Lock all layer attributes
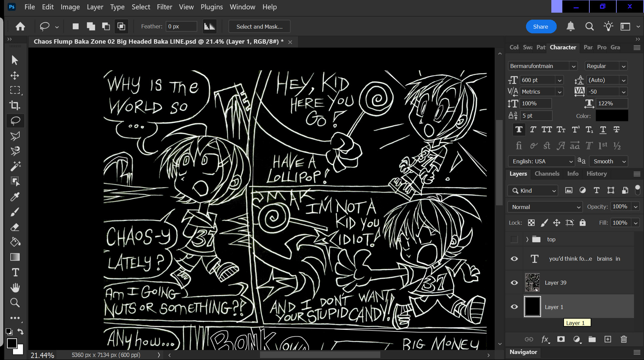Image resolution: width=644 pixels, height=360 pixels. point(583,223)
